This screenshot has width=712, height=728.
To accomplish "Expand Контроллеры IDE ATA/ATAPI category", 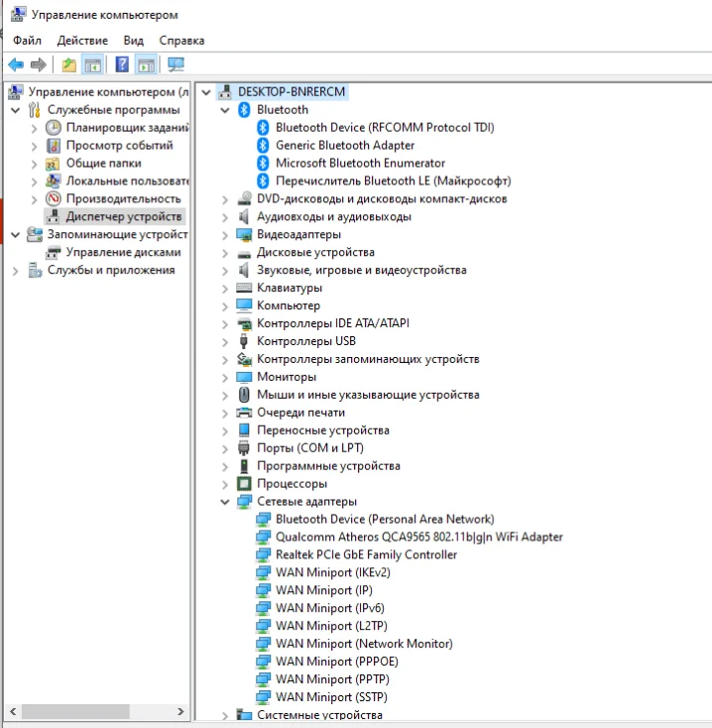I will [225, 324].
